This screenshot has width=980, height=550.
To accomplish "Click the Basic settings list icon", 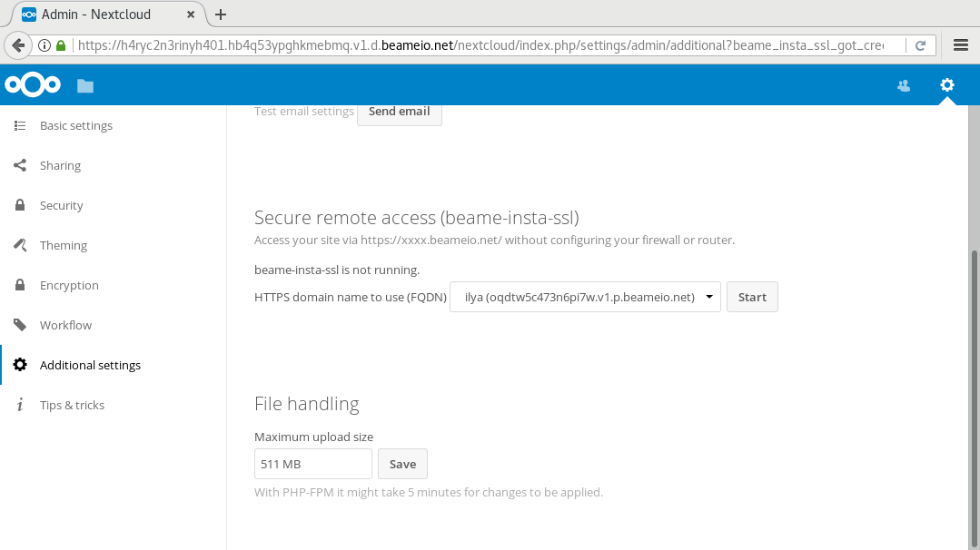I will 20,125.
